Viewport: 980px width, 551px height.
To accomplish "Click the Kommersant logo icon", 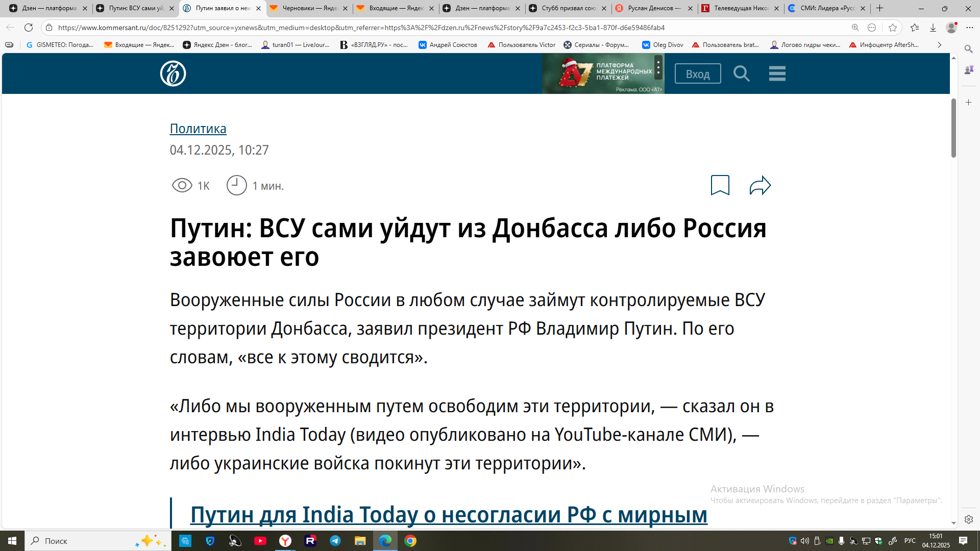I will 173,73.
